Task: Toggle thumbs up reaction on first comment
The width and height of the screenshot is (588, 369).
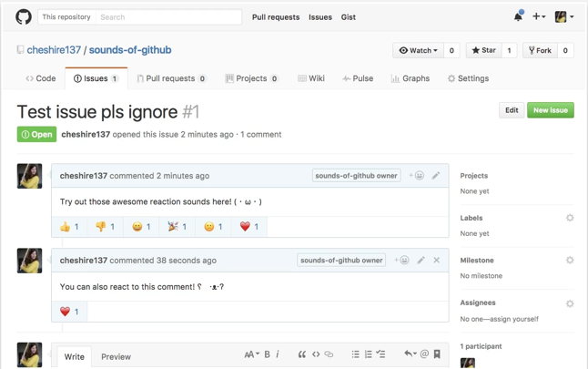Action: tap(69, 226)
